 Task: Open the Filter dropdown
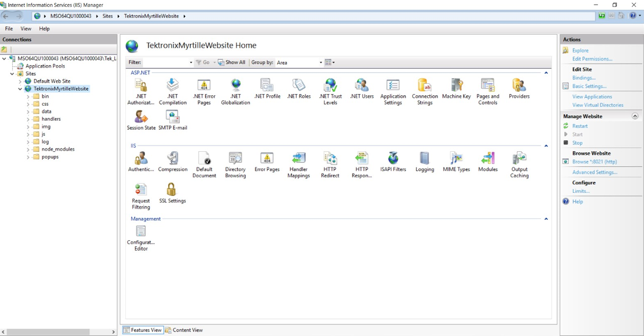(x=190, y=62)
